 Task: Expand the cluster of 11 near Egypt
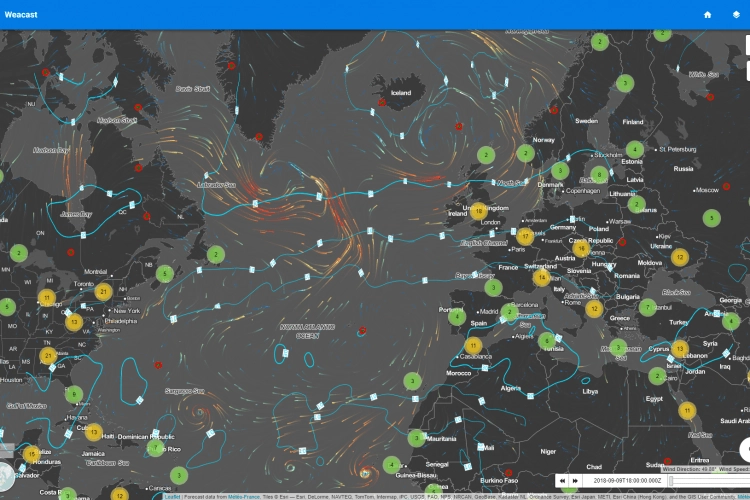pyautogui.click(x=687, y=410)
